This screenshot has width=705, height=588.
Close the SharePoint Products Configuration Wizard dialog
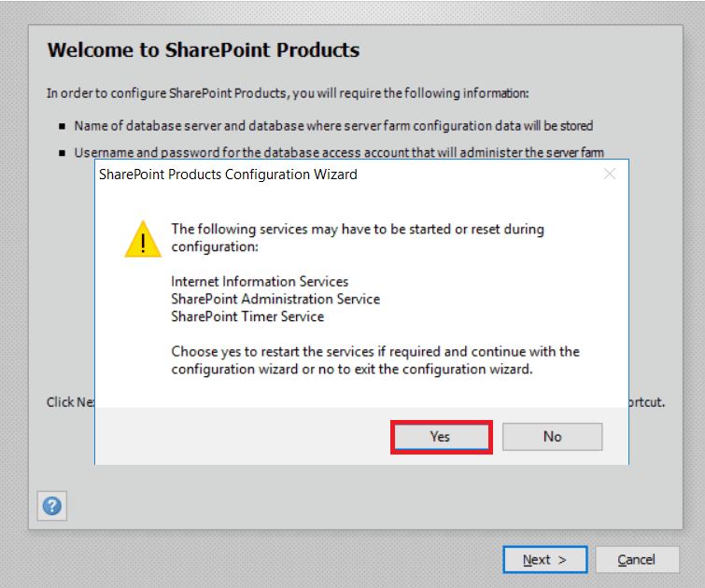point(609,174)
